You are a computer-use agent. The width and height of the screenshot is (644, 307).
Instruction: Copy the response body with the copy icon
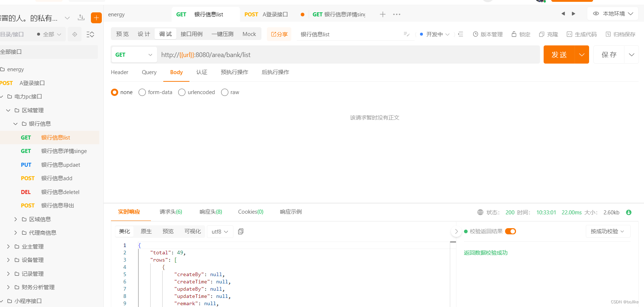(241, 231)
